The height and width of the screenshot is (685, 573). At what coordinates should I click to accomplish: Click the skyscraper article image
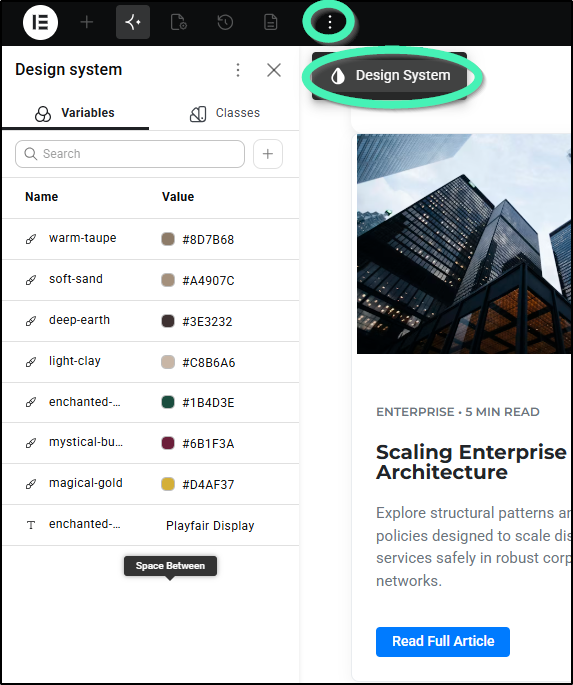pos(465,244)
